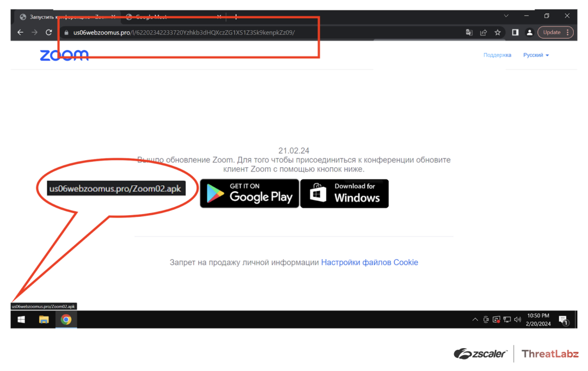Click the share page icon in address bar
Image resolution: width=588 pixels, height=371 pixels.
click(x=483, y=33)
